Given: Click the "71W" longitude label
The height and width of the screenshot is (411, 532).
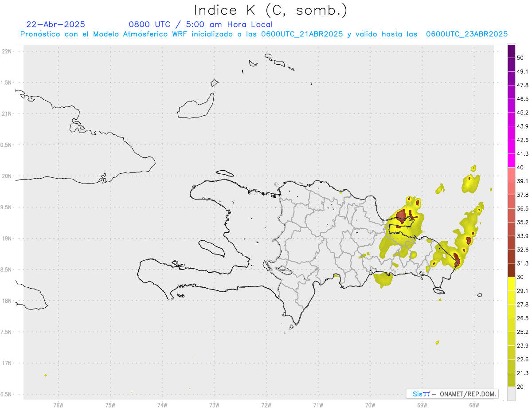Looking at the screenshot, I should [318, 405].
